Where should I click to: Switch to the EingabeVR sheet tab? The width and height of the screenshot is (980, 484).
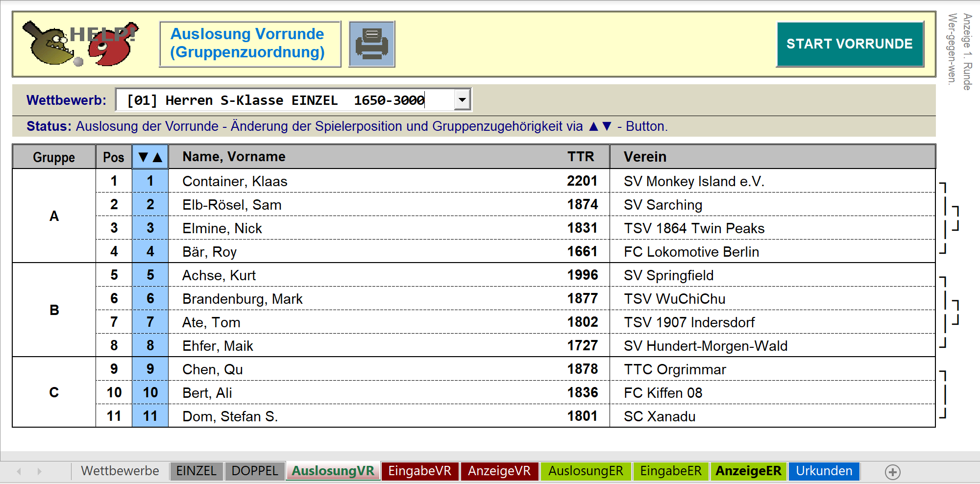pos(419,471)
